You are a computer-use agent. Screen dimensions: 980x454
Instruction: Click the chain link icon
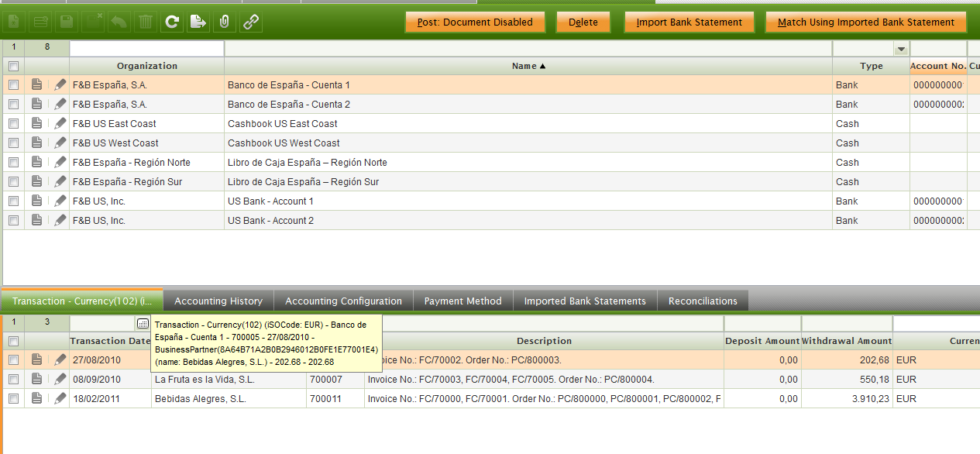(x=250, y=22)
